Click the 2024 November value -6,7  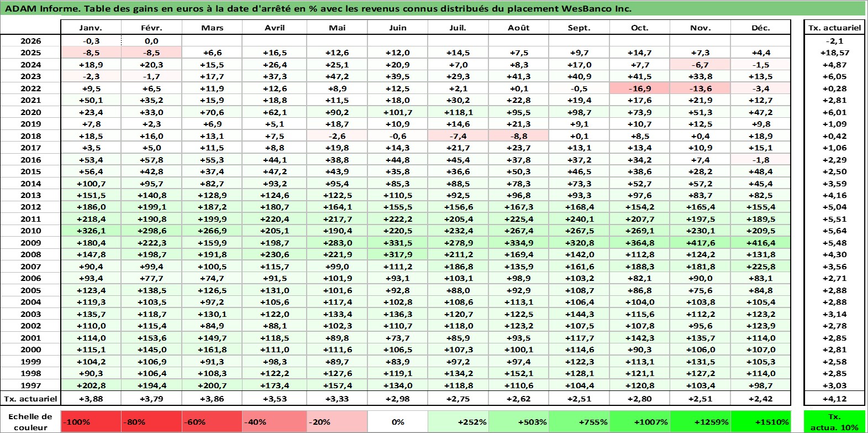point(700,65)
